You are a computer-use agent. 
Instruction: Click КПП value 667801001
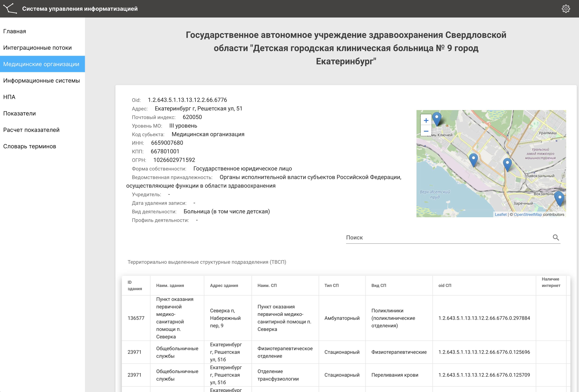(x=165, y=151)
